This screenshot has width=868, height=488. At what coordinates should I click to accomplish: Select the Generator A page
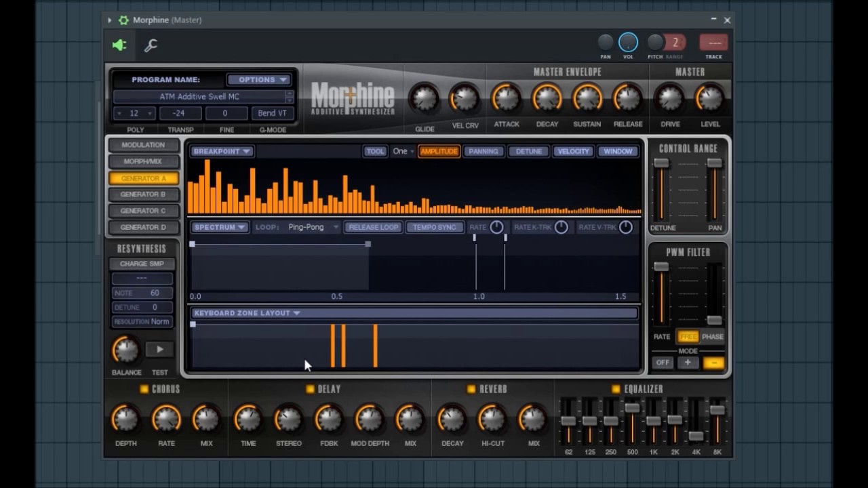point(143,178)
